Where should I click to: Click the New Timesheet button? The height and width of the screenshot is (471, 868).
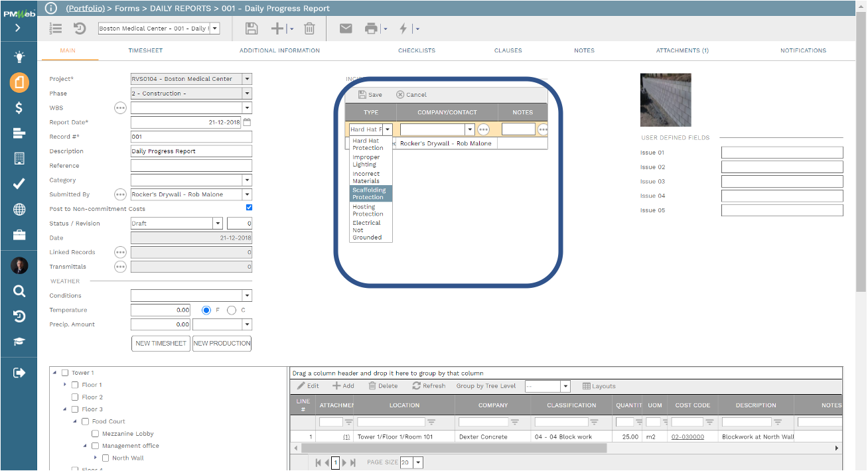[161, 344]
